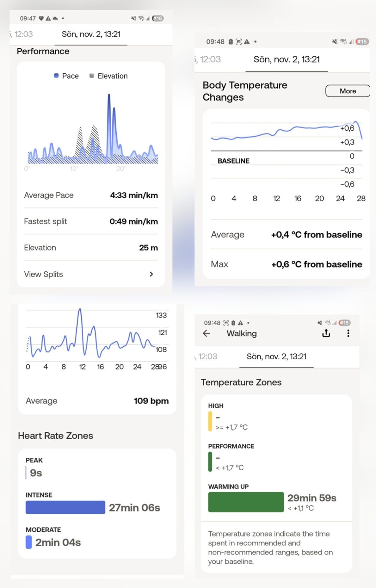Tap the cloud icon in the 09:47 status bar

[55, 18]
